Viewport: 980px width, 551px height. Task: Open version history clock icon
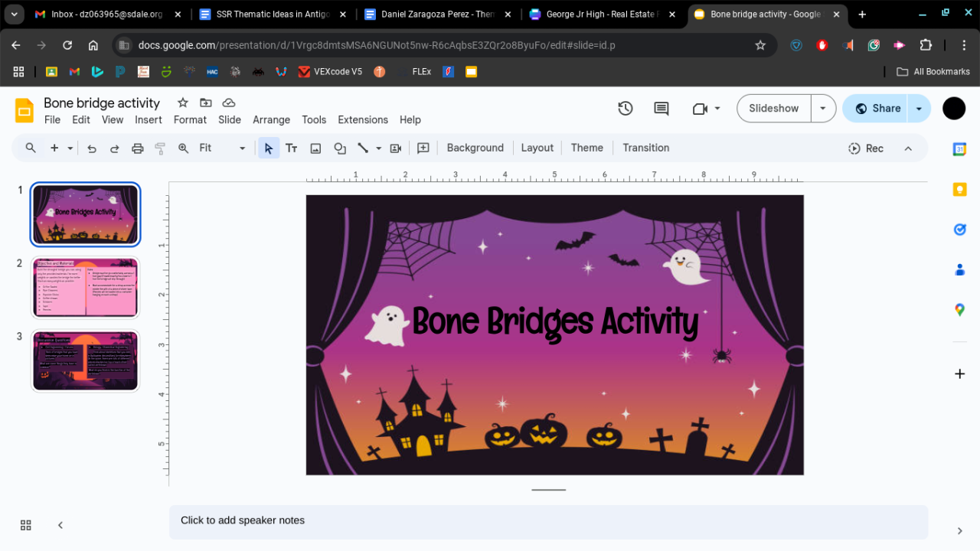[626, 109]
